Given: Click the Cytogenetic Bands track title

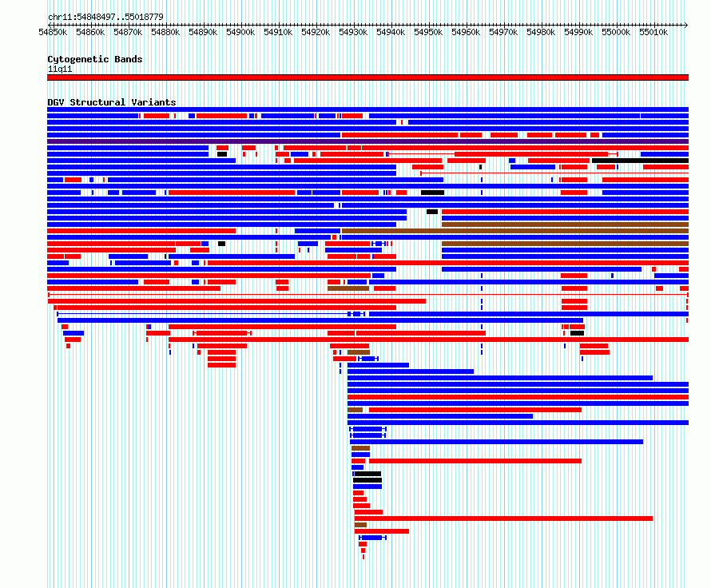Looking at the screenshot, I should 95,59.
